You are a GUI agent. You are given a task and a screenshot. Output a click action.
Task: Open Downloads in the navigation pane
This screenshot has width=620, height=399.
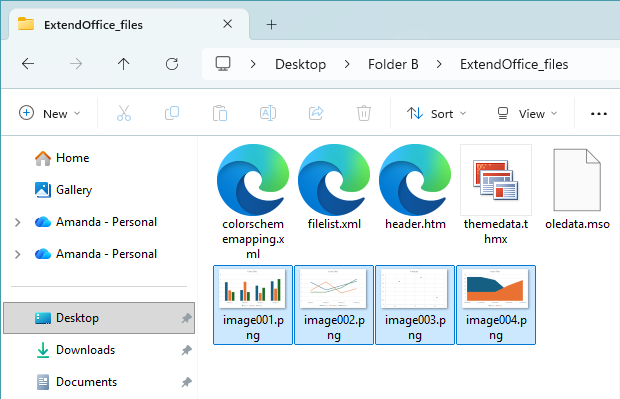click(76, 350)
